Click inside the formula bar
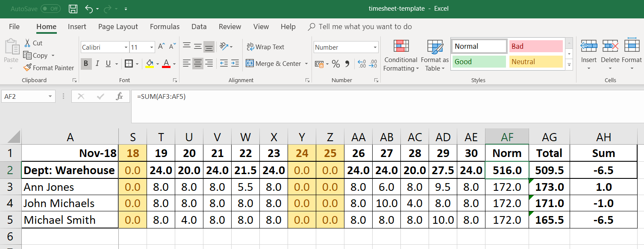This screenshot has width=644, height=249. pos(299,96)
